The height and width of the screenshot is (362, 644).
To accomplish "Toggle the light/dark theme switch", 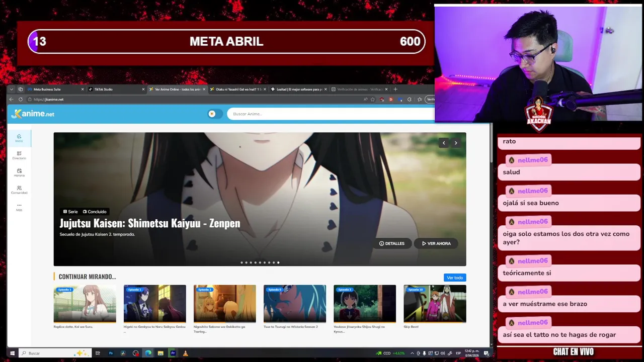I will click(x=215, y=114).
